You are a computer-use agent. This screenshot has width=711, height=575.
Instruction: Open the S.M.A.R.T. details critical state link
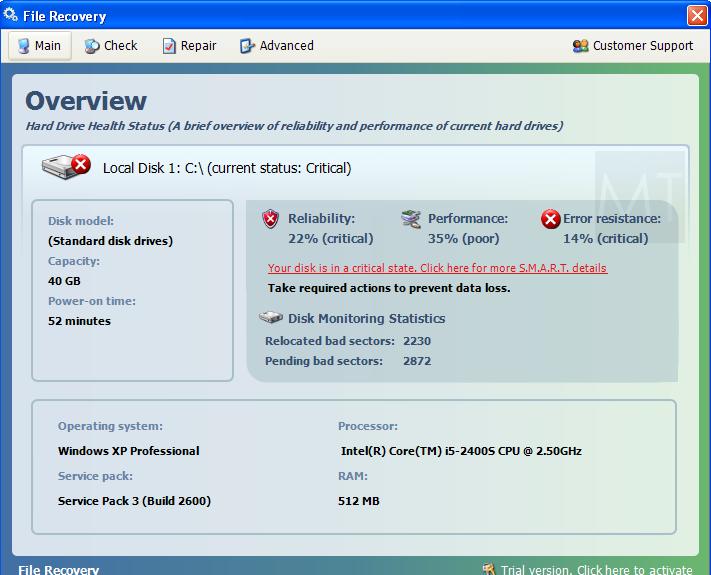click(x=437, y=268)
